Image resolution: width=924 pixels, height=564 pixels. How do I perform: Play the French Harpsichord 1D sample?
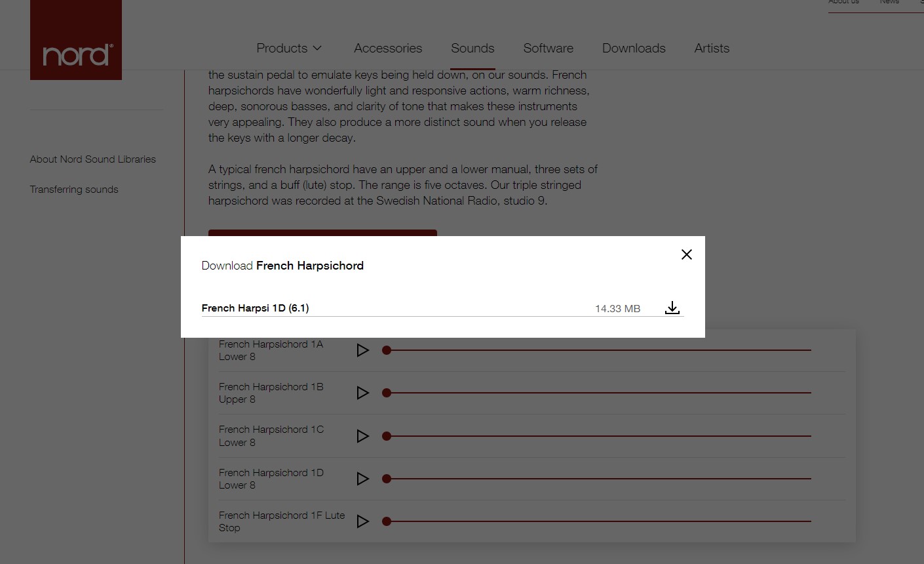point(362,479)
